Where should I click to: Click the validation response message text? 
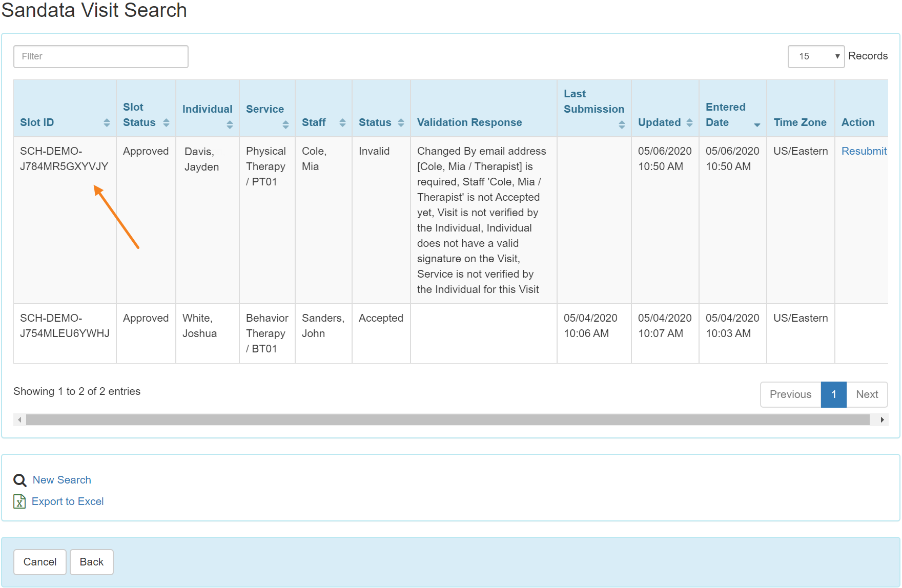482,220
